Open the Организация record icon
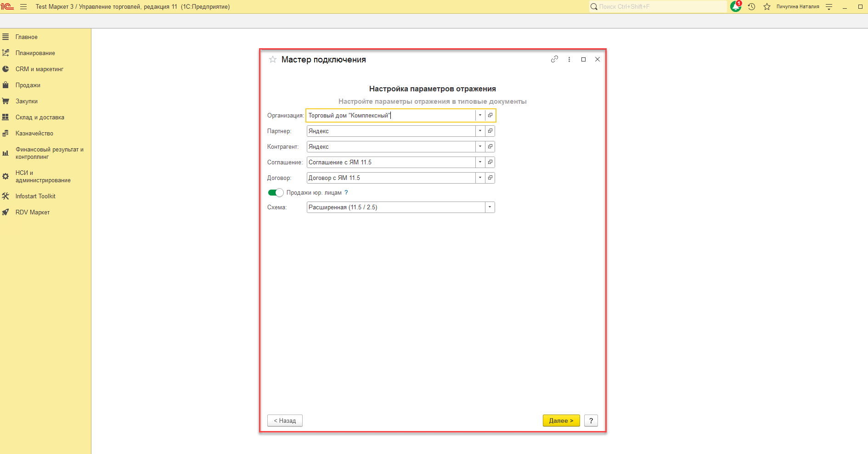The image size is (868, 454). point(490,115)
